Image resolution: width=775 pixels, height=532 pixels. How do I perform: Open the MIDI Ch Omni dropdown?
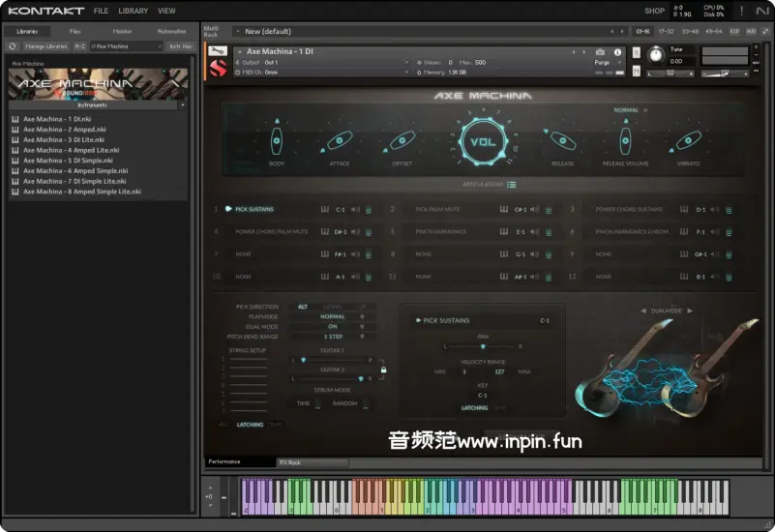pyautogui.click(x=323, y=73)
